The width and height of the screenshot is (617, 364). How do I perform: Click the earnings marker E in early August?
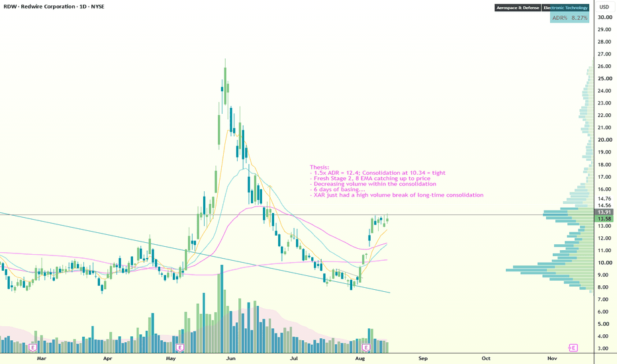366,347
